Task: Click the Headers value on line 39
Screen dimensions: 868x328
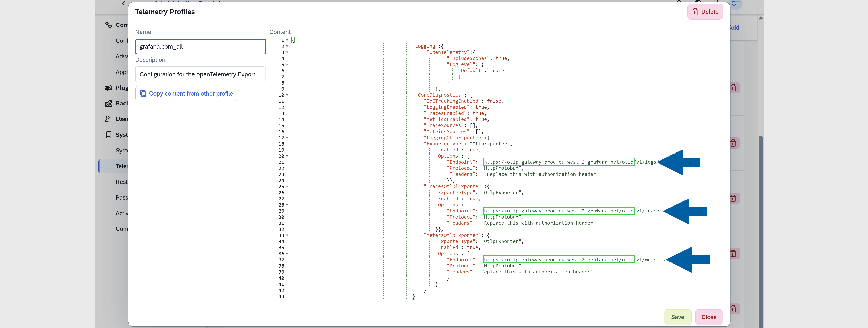Action: (x=535, y=272)
